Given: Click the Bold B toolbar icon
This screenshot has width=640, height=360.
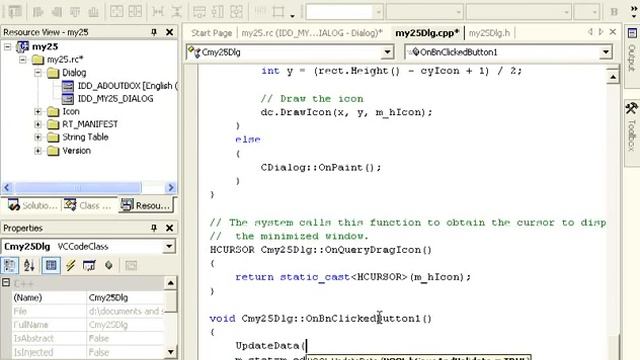Looking at the screenshot, I should pyautogui.click(x=614, y=12).
